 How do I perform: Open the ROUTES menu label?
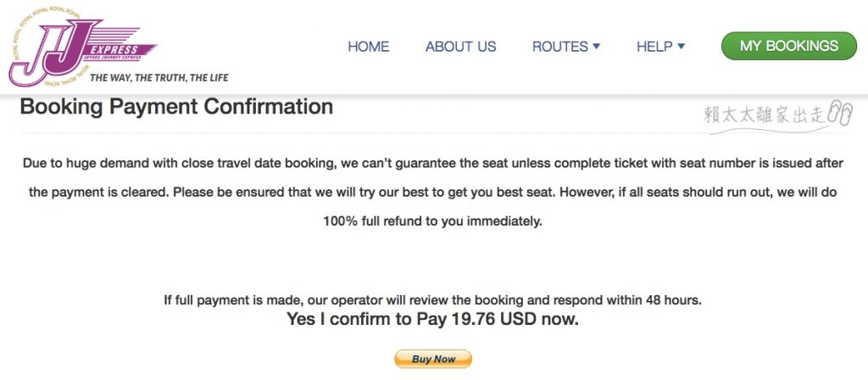[x=559, y=47]
